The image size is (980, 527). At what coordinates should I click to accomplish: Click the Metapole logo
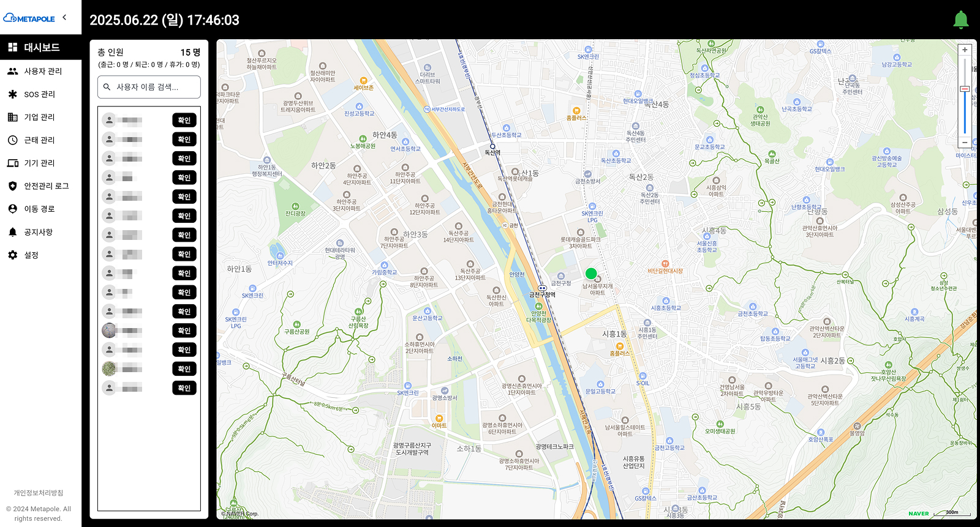pyautogui.click(x=29, y=18)
